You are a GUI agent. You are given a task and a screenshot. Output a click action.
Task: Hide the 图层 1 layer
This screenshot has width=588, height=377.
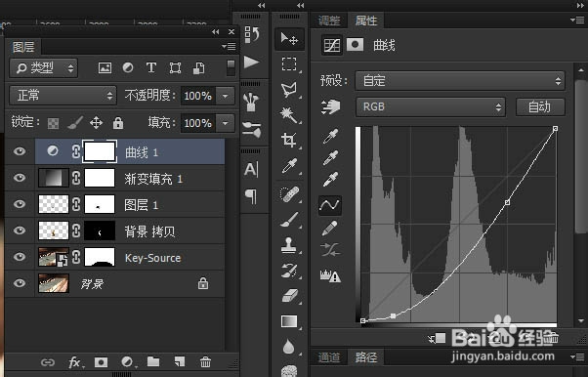pyautogui.click(x=20, y=204)
